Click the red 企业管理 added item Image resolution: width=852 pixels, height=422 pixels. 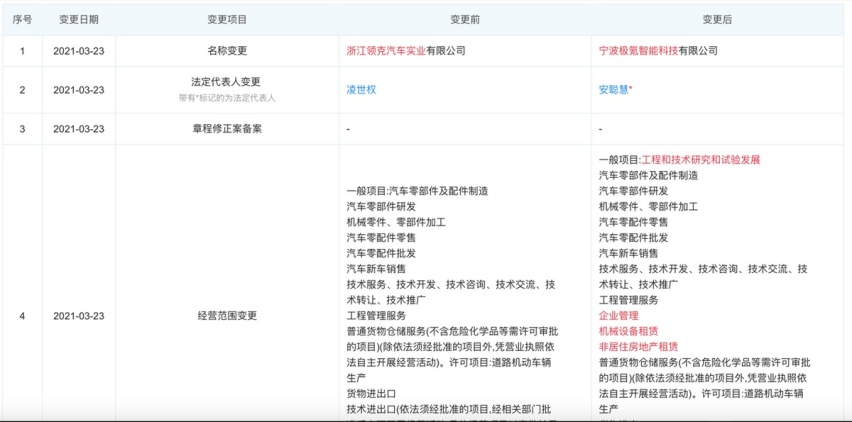pyautogui.click(x=618, y=316)
